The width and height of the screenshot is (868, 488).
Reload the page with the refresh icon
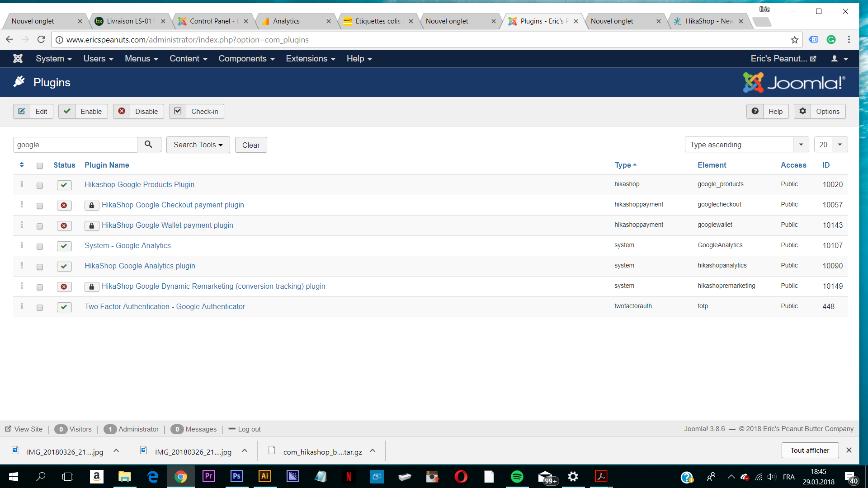[41, 40]
